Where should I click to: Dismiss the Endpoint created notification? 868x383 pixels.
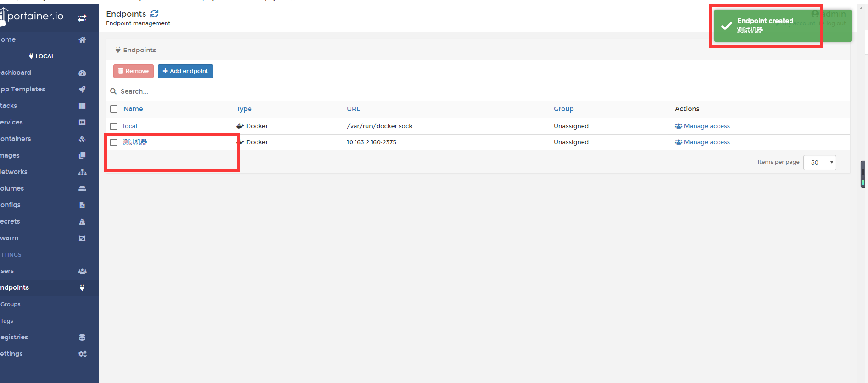click(783, 26)
